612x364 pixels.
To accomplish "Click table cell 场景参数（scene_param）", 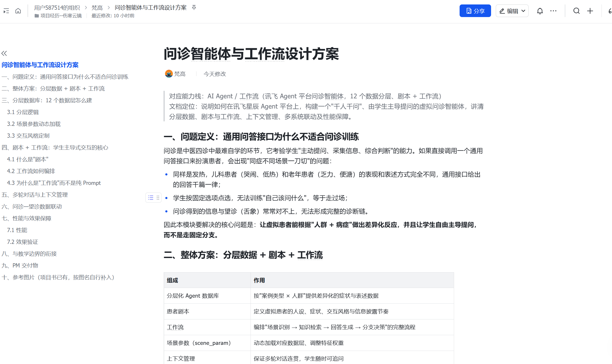I will tap(207, 343).
